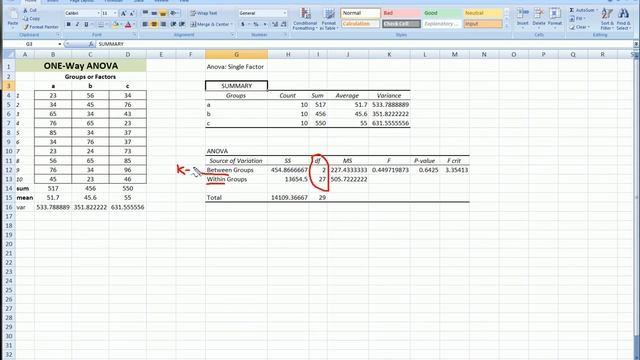Click the ONE-Way ANOVA title cell
640x360 pixels.
[x=81, y=66]
